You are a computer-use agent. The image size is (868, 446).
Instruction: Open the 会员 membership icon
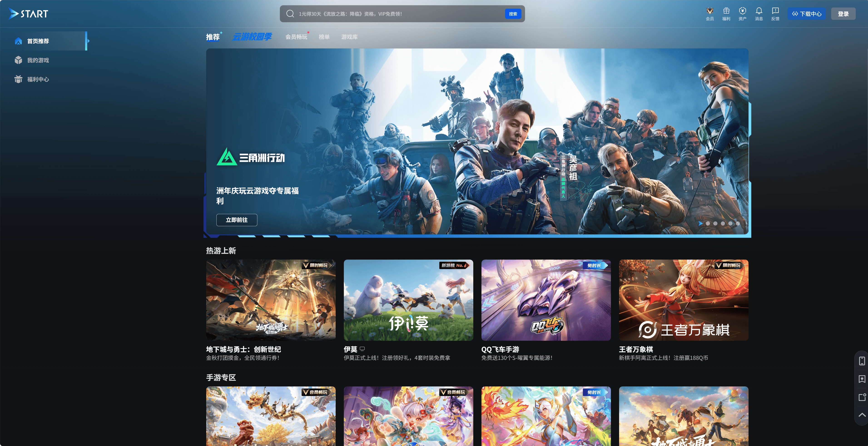pyautogui.click(x=710, y=14)
